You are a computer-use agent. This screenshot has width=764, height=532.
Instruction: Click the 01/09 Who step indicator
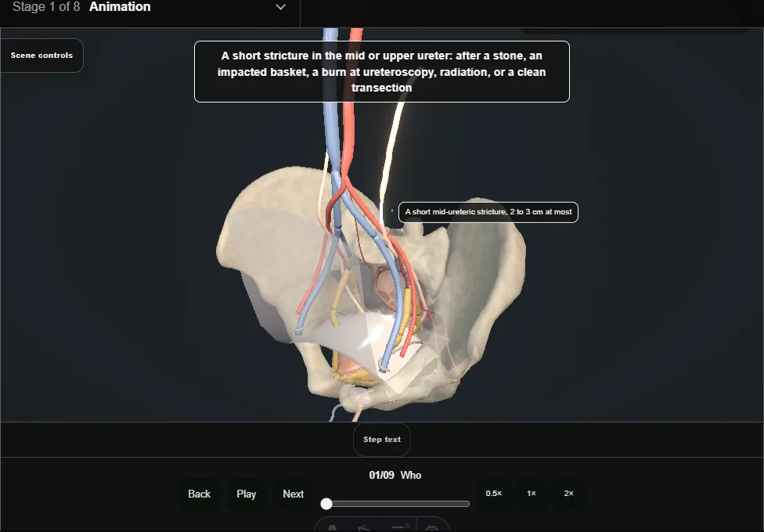pos(395,475)
